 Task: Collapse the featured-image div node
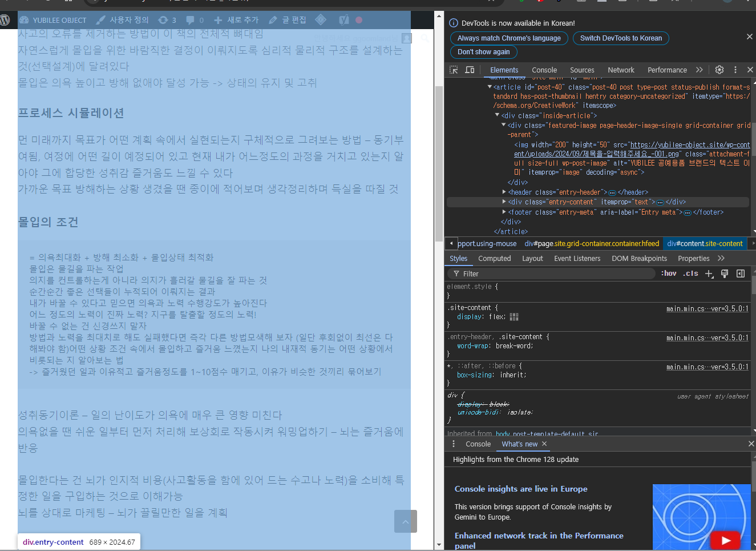coord(504,125)
